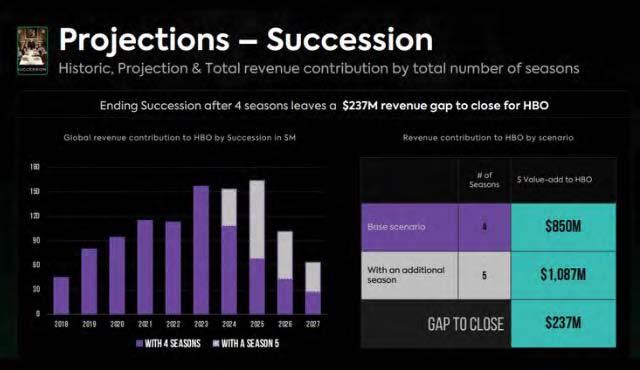
Task: Click the purple segment of the 2024 bar
Action: pos(229,270)
